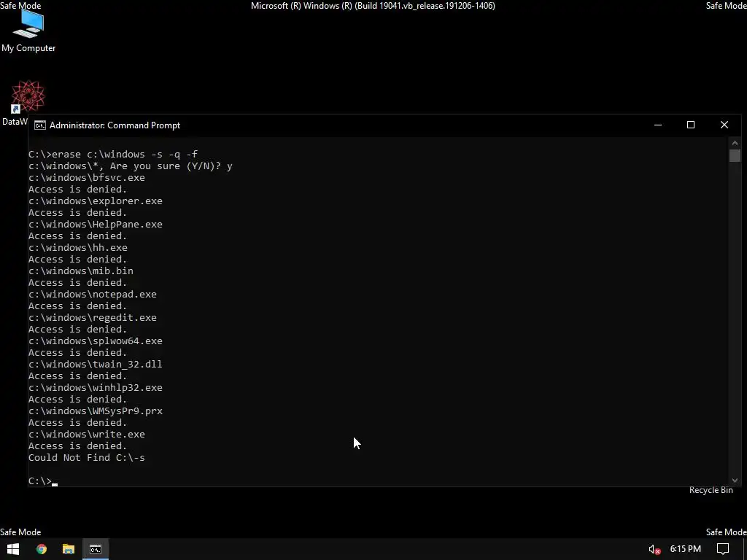Click the 'Administrator: Command Prompt' title text
This screenshot has height=560, width=747.
[x=115, y=125]
